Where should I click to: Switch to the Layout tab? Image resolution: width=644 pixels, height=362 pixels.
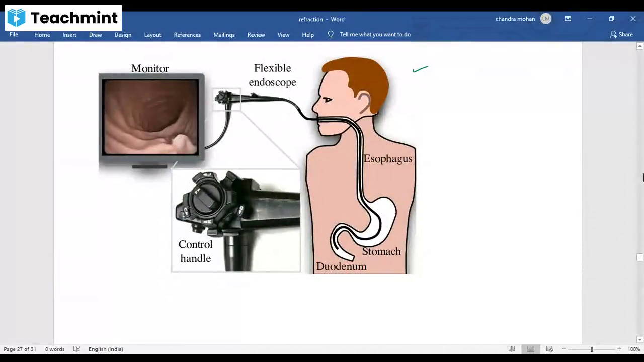152,35
